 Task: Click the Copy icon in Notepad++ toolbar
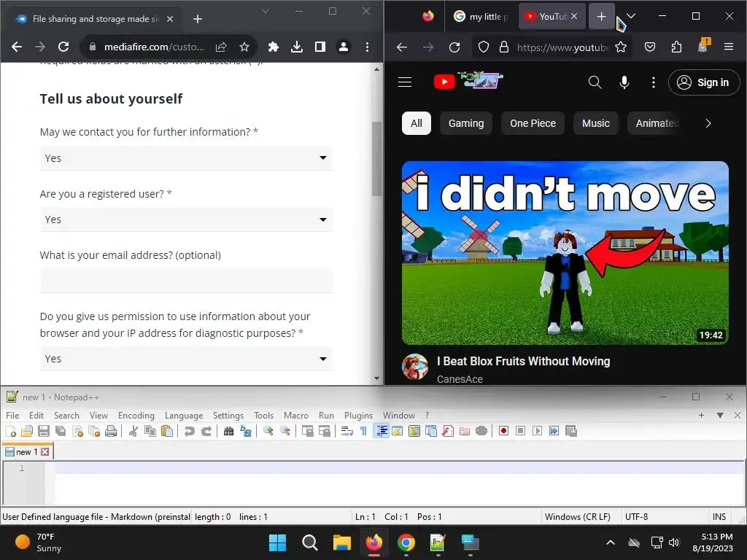pos(150,432)
